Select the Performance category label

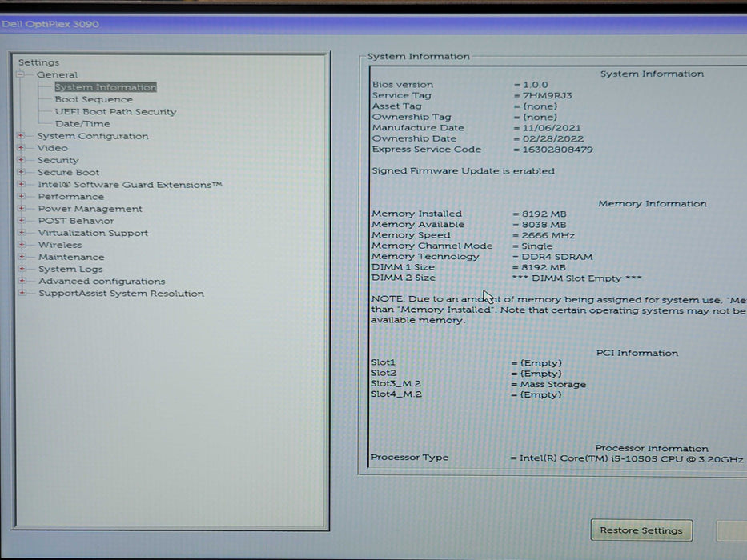coord(71,197)
